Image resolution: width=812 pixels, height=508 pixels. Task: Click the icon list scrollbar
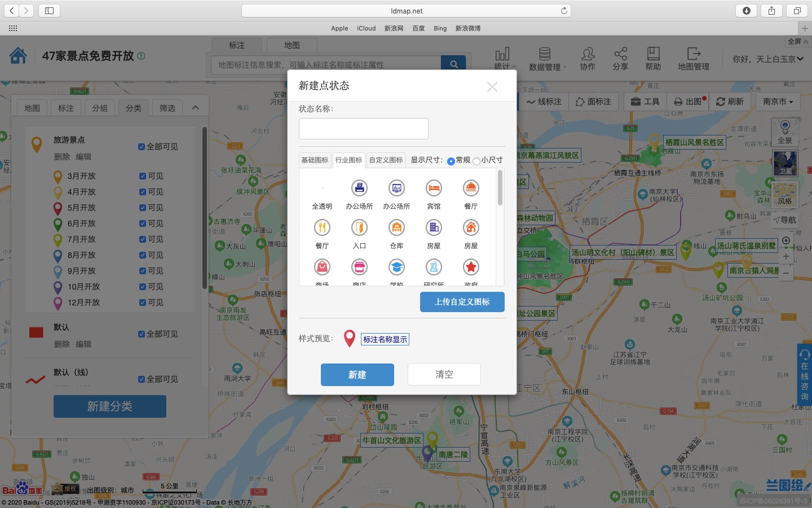pos(500,188)
